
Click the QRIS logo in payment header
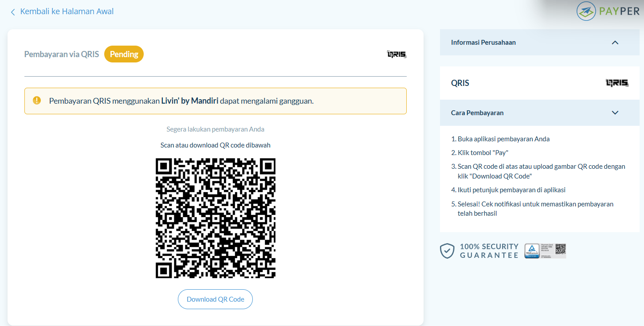click(x=397, y=54)
